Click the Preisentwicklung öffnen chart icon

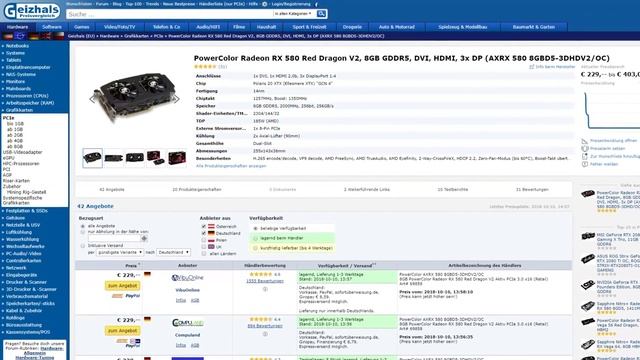[584, 141]
